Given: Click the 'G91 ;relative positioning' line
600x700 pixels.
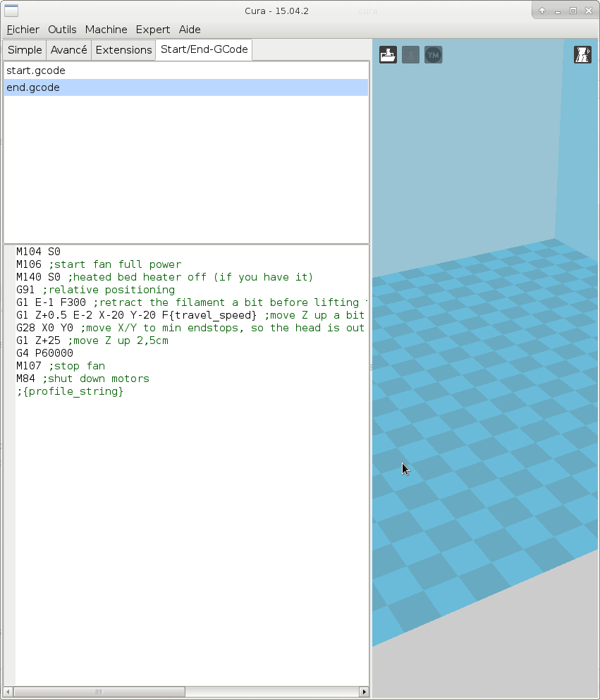Looking at the screenshot, I should click(96, 290).
